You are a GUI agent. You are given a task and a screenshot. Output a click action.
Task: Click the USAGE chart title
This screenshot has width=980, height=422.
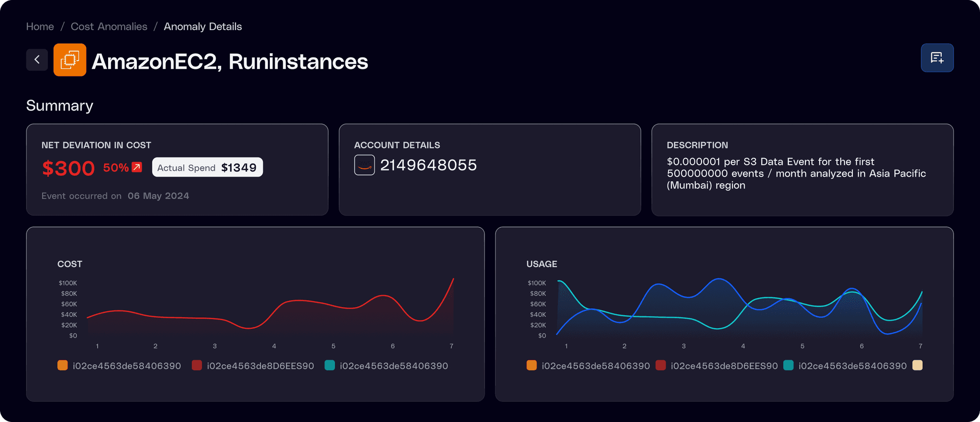click(542, 264)
